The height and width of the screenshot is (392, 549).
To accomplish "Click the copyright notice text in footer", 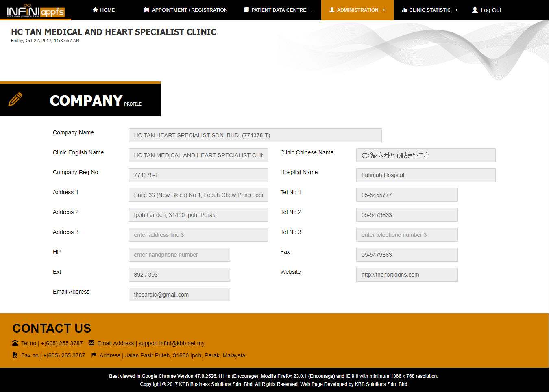I will 274,384.
